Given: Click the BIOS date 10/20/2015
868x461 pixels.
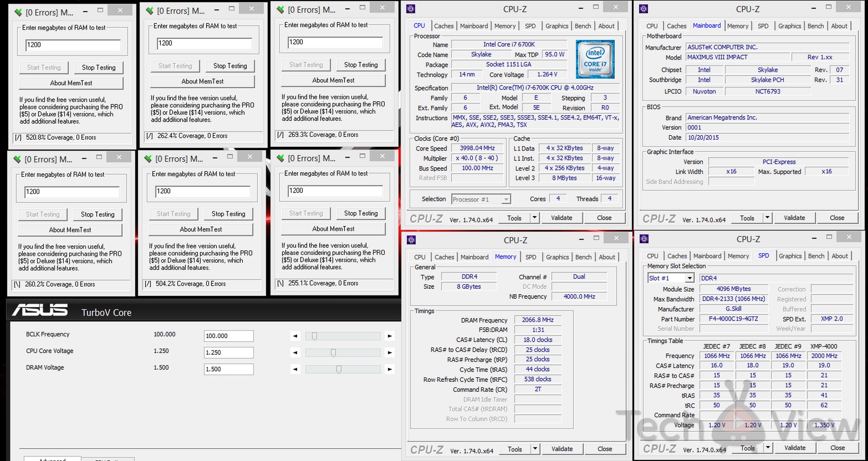Looking at the screenshot, I should [767, 137].
